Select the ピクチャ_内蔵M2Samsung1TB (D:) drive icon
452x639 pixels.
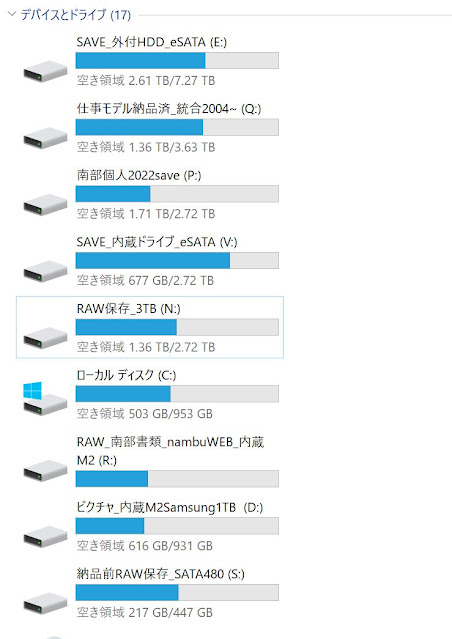coord(45,537)
